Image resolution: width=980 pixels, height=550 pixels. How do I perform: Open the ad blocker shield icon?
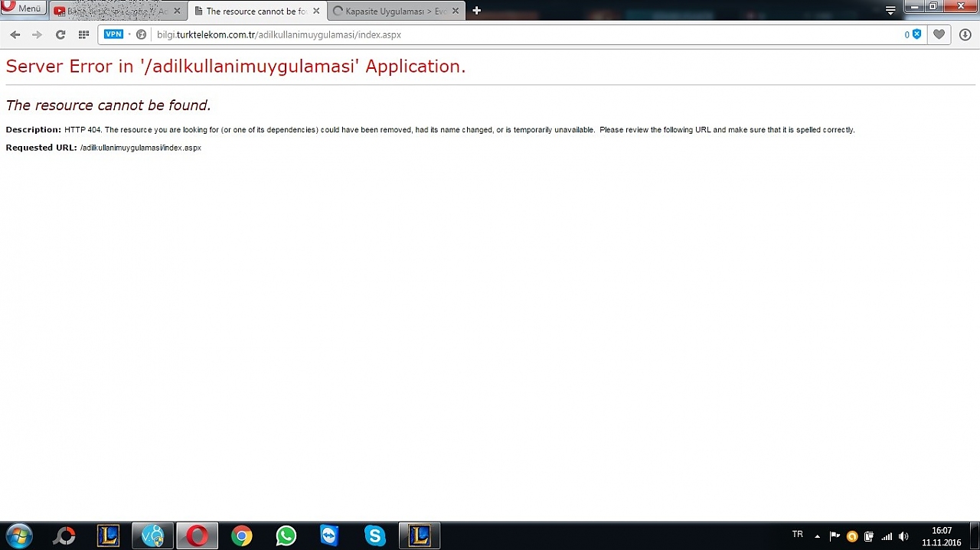pyautogui.click(x=916, y=34)
